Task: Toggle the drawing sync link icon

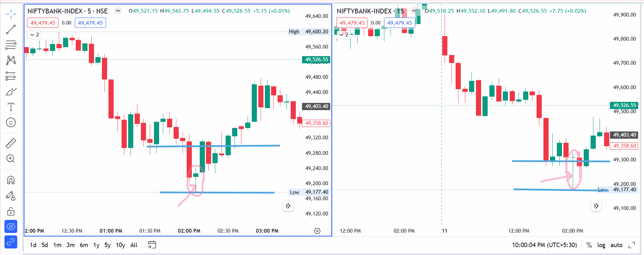Action: point(11,242)
